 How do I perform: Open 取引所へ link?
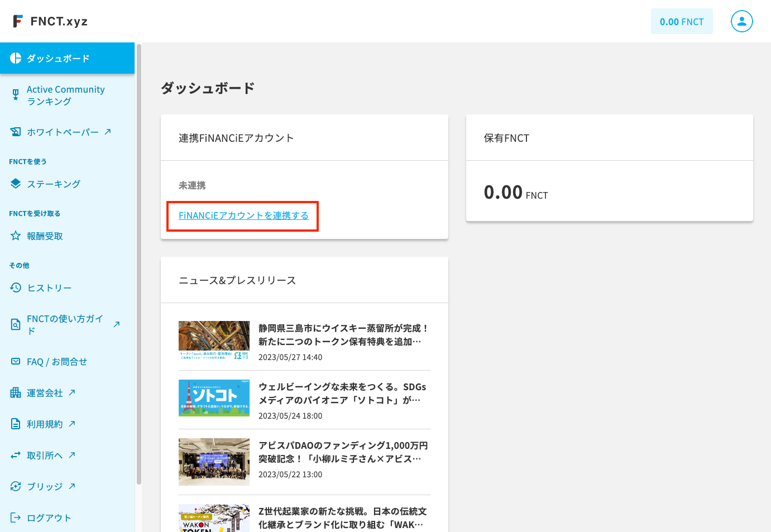pos(45,456)
